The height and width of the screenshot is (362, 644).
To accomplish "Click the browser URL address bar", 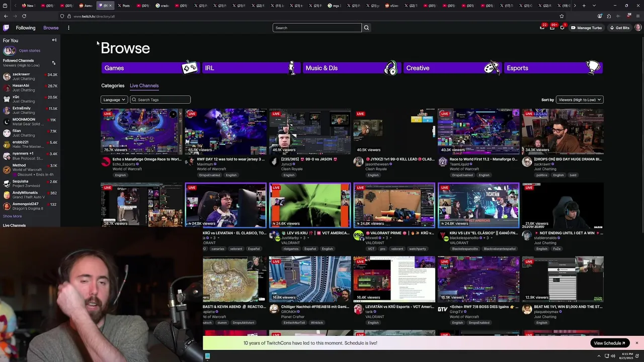I will 312,16.
